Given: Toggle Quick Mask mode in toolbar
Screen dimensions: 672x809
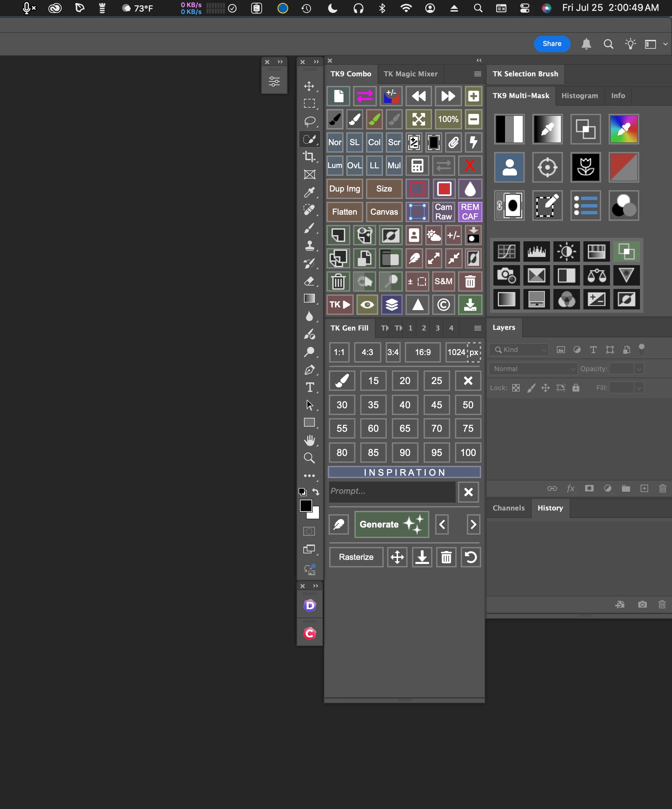Looking at the screenshot, I should (309, 532).
